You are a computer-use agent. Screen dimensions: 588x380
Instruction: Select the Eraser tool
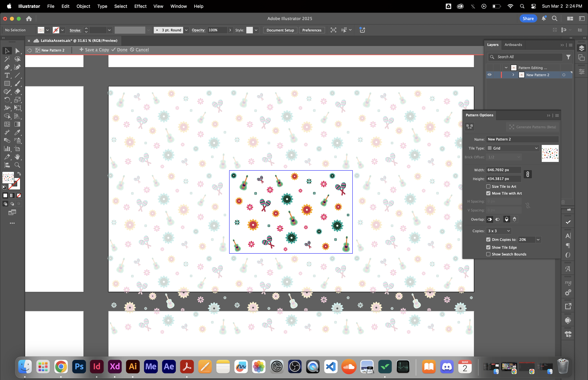17,92
